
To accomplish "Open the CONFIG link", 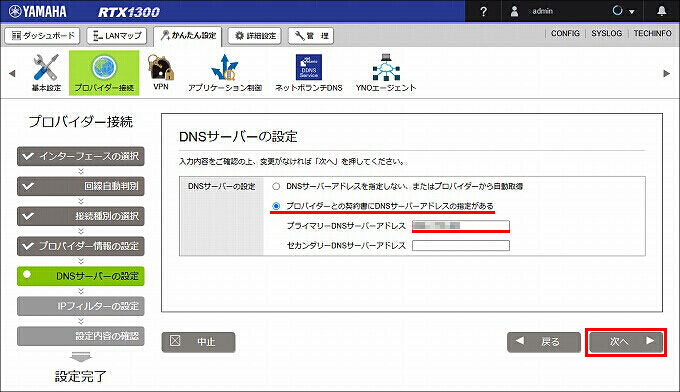I will [565, 33].
